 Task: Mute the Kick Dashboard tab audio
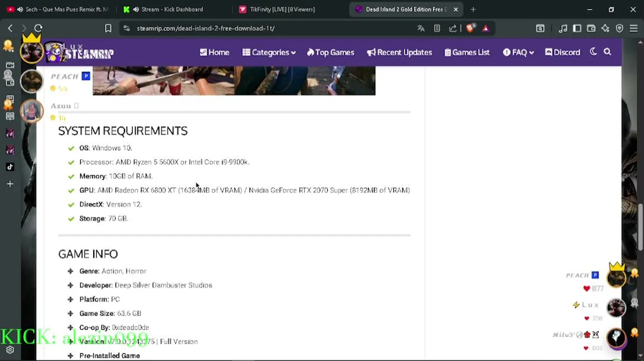pyautogui.click(x=136, y=9)
